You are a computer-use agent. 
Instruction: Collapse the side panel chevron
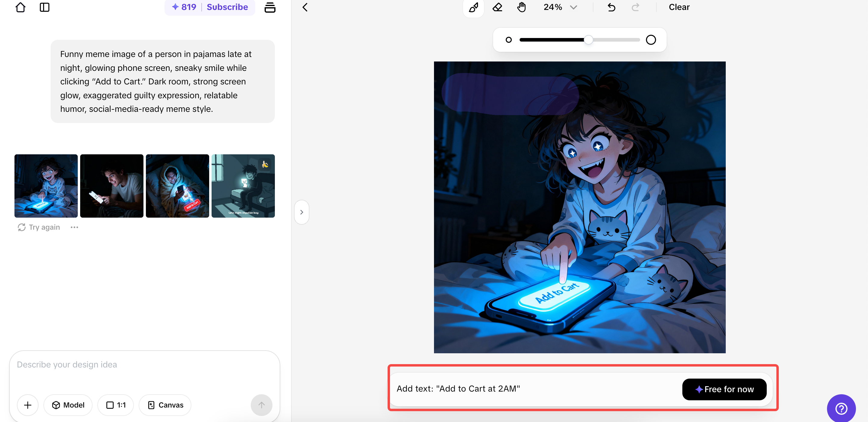click(x=302, y=212)
